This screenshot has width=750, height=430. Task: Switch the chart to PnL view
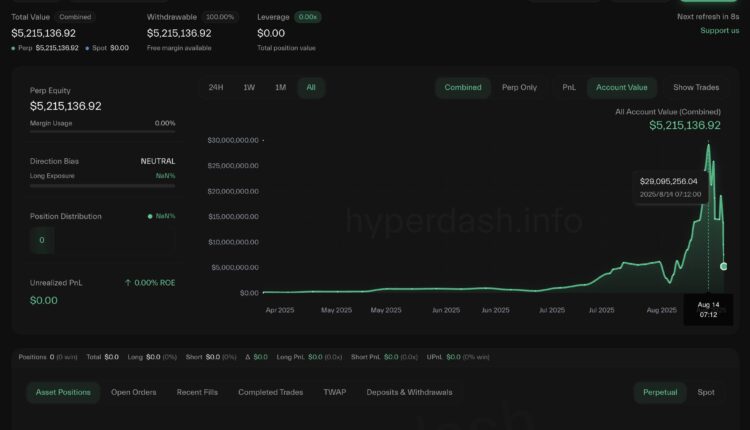[569, 88]
